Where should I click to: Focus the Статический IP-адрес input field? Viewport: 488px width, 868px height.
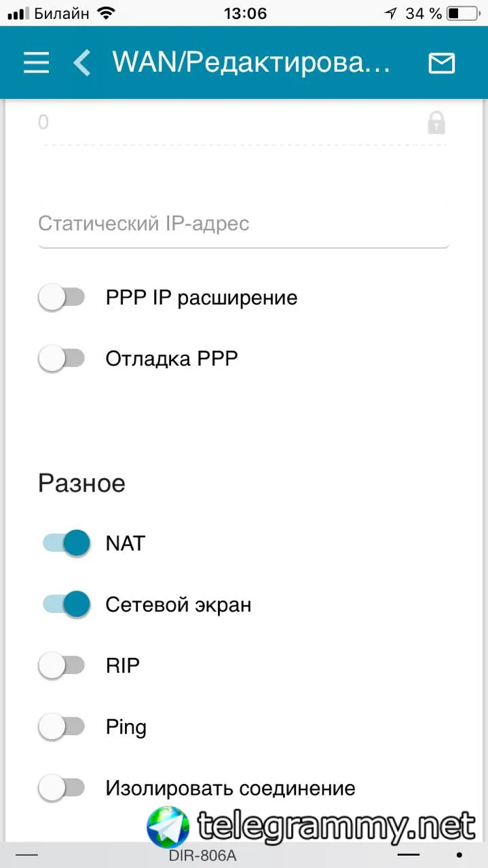click(x=244, y=224)
